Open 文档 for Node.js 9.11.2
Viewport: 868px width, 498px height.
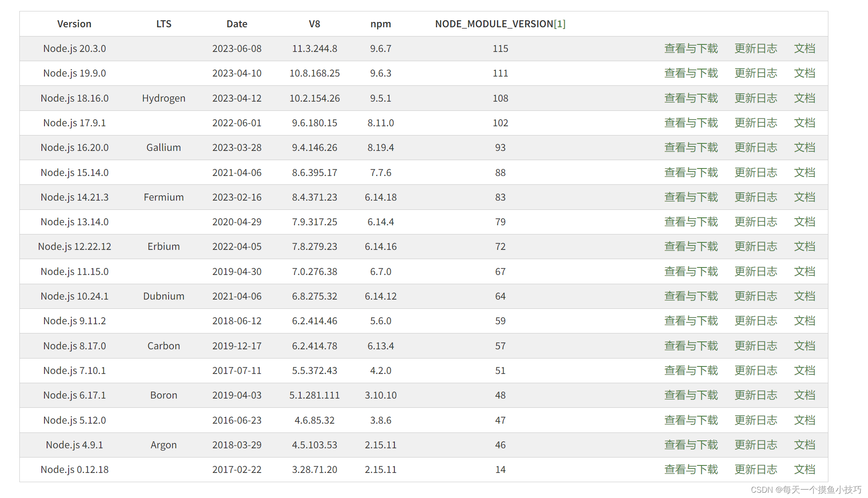click(805, 321)
